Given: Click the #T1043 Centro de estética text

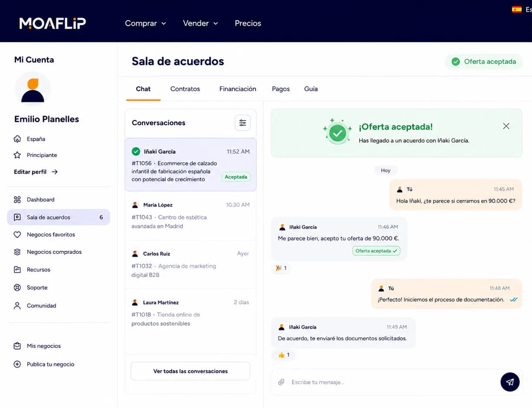Looking at the screenshot, I should 169,222.
